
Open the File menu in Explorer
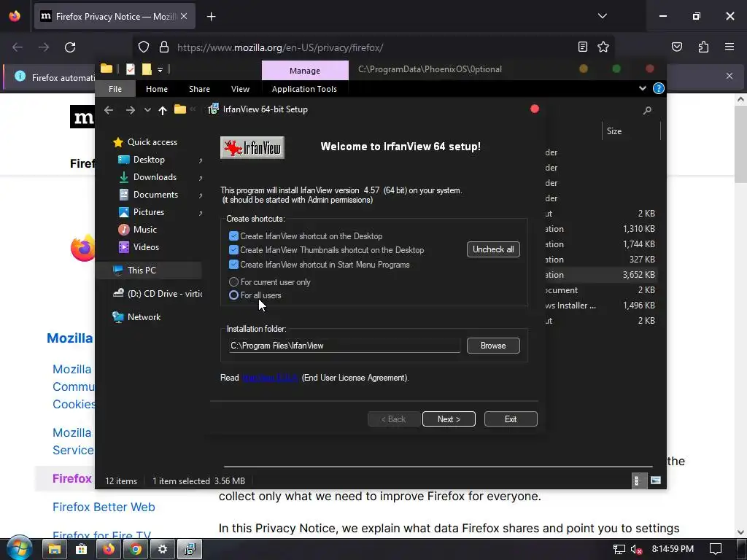click(x=115, y=89)
